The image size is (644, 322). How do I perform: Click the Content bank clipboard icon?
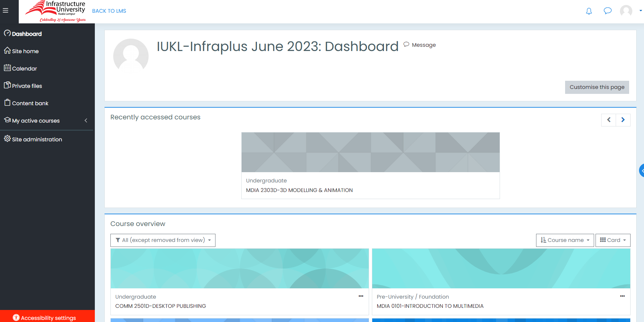(x=7, y=102)
